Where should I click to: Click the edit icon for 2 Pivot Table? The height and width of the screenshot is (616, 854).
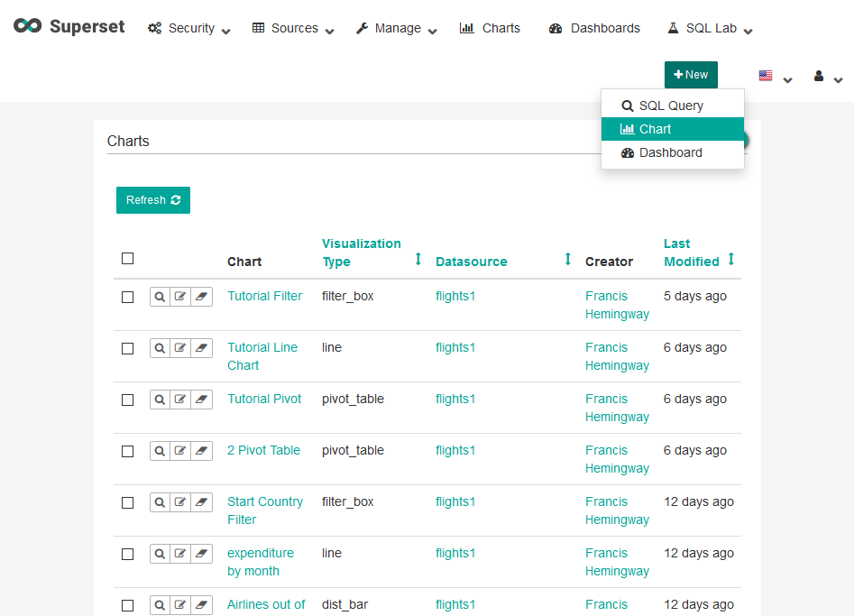[x=181, y=451]
